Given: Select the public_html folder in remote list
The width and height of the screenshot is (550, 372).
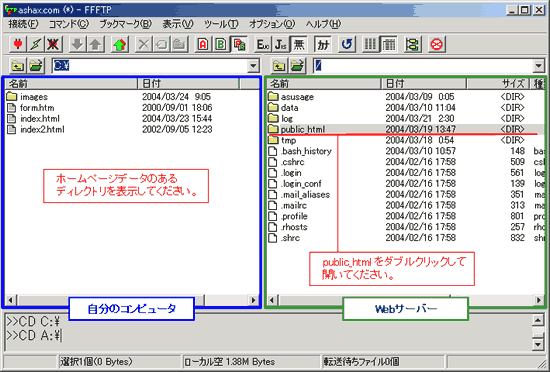Looking at the screenshot, I should 303,129.
